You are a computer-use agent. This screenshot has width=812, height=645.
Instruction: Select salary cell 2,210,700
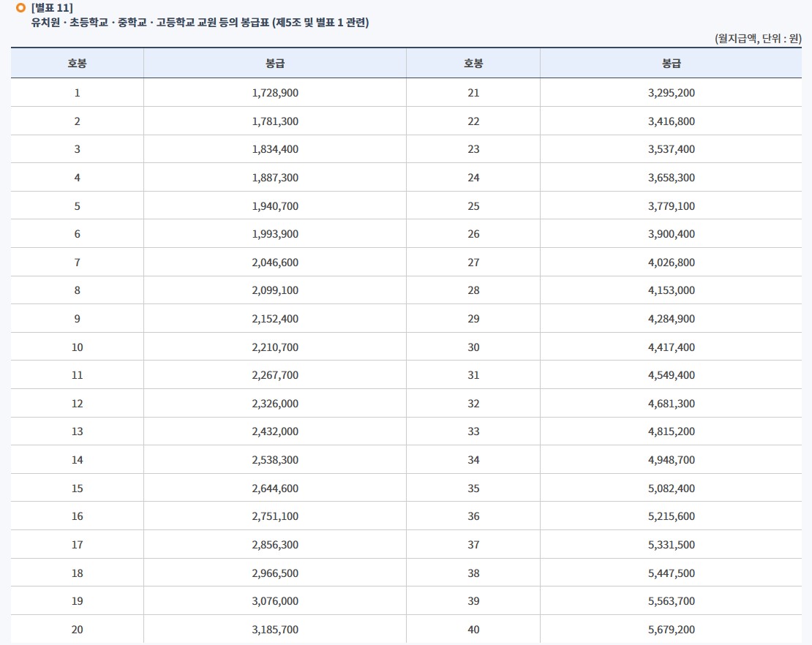275,347
